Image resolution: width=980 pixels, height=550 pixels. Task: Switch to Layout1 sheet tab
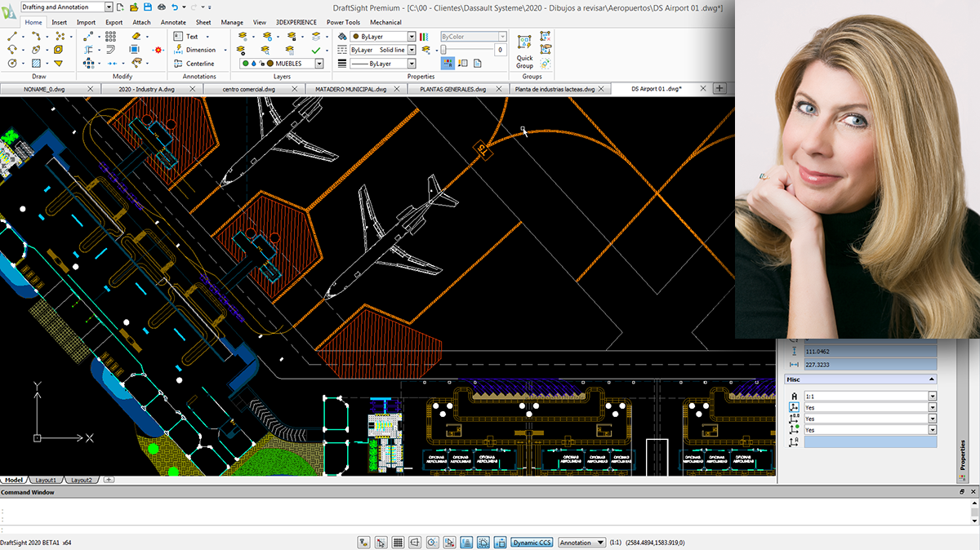click(45, 480)
